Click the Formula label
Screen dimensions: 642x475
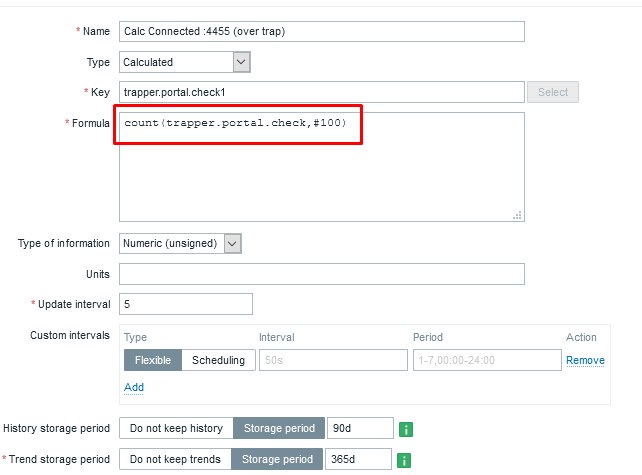pyautogui.click(x=90, y=123)
